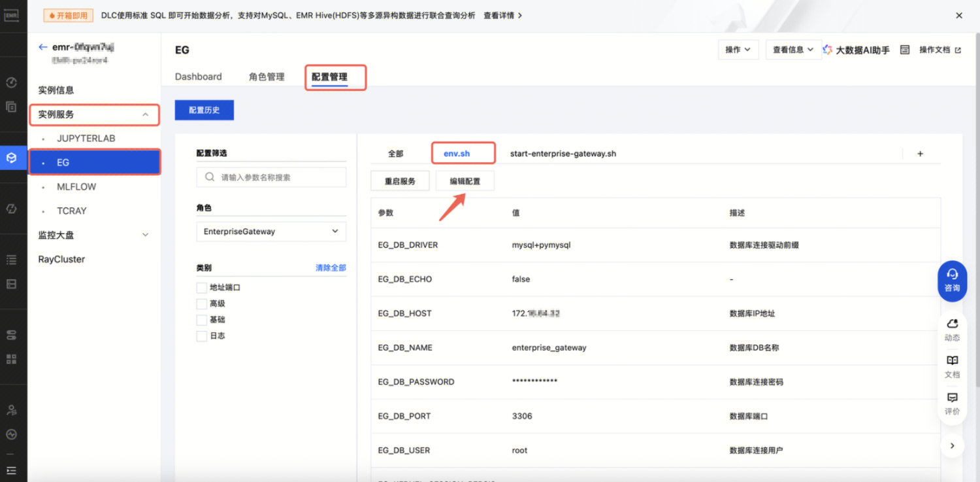Tick the 高级 category checkbox
This screenshot has width=980, height=482.
[x=201, y=304]
